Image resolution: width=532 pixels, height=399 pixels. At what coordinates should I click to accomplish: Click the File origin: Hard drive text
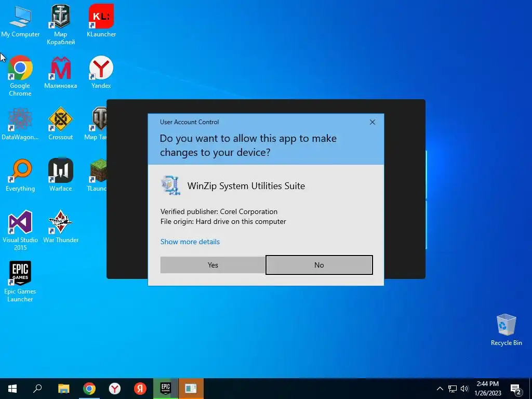(x=223, y=221)
